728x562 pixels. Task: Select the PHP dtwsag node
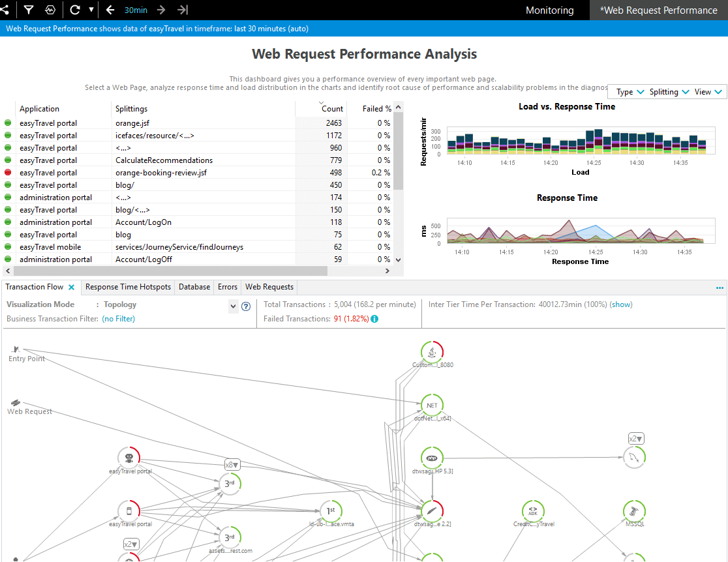click(432, 458)
